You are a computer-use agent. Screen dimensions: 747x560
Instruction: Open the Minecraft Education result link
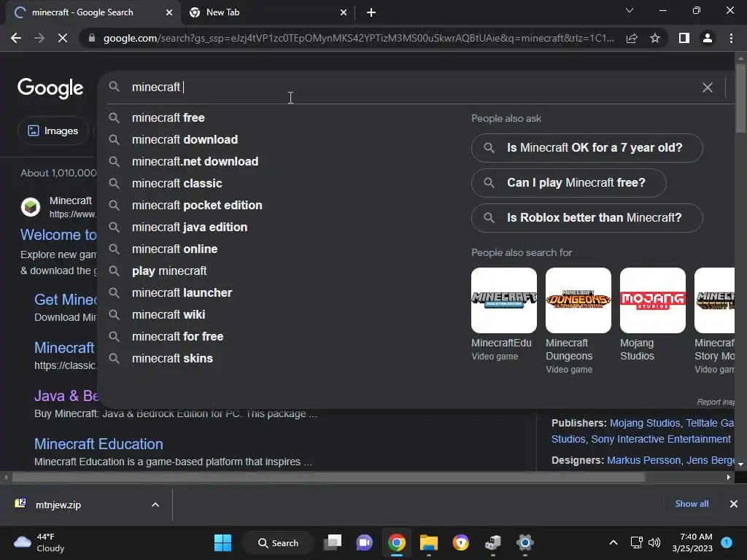point(98,444)
